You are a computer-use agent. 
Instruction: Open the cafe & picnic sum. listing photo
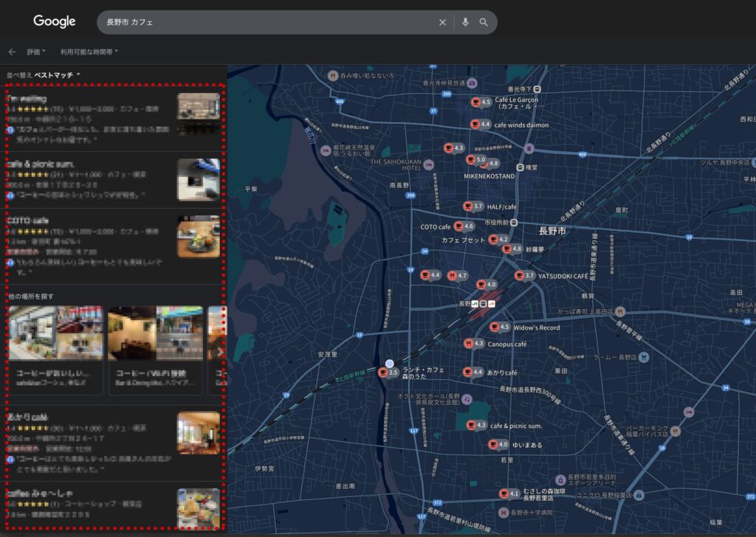[199, 179]
